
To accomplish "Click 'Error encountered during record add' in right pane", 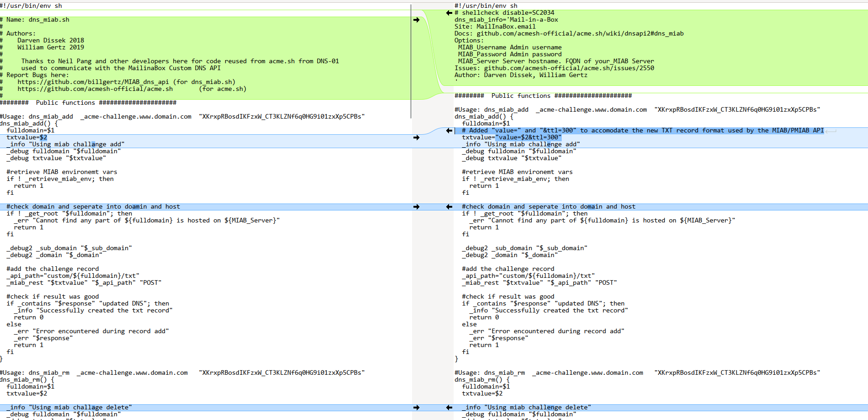I will coord(547,331).
